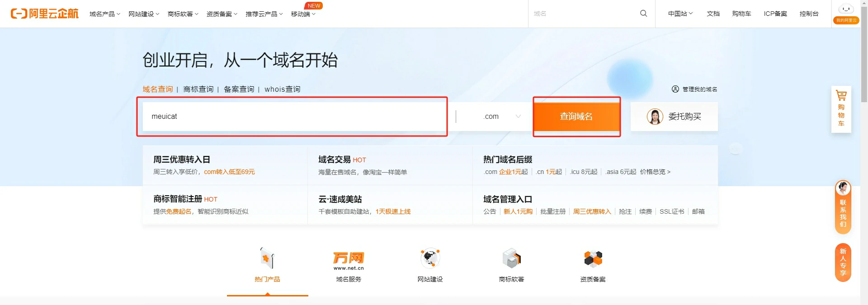The width and height of the screenshot is (868, 305).
Task: Open the 中国站 region dropdown
Action: [x=680, y=14]
